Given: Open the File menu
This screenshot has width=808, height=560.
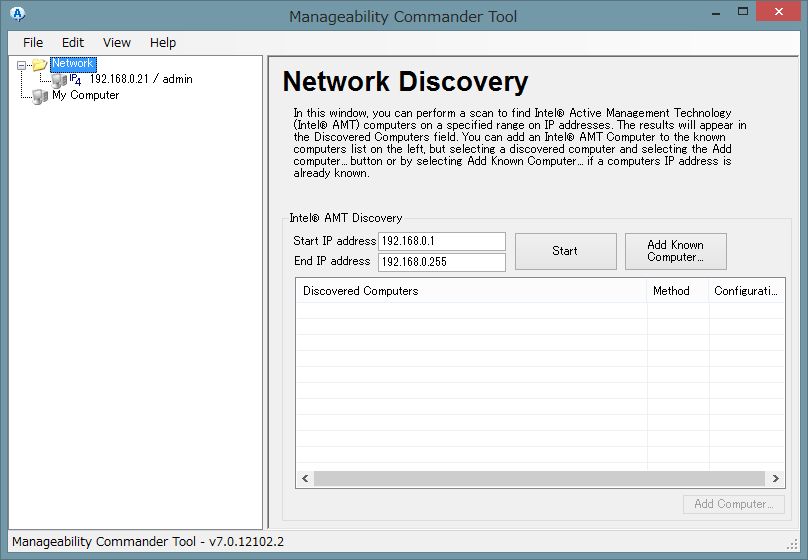Looking at the screenshot, I should [33, 43].
